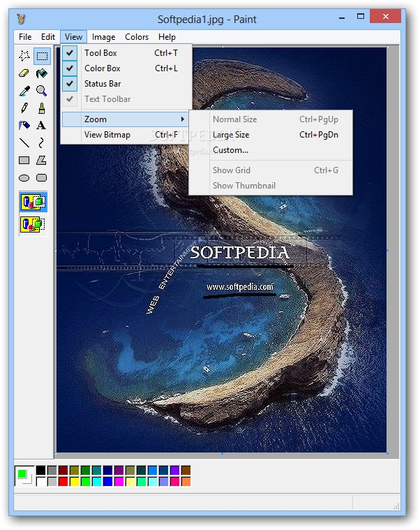
Task: Pick the dark red (maroon) swatch
Action: click(63, 470)
